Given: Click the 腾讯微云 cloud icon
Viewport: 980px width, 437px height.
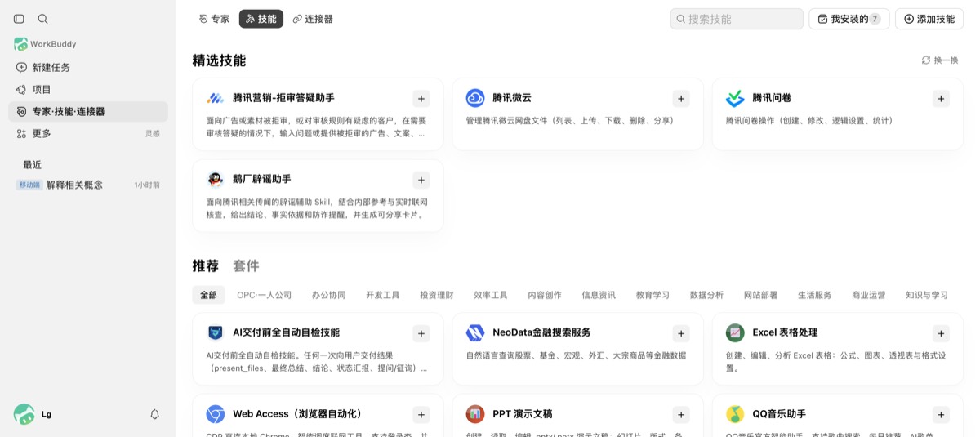Looking at the screenshot, I should coord(475,98).
